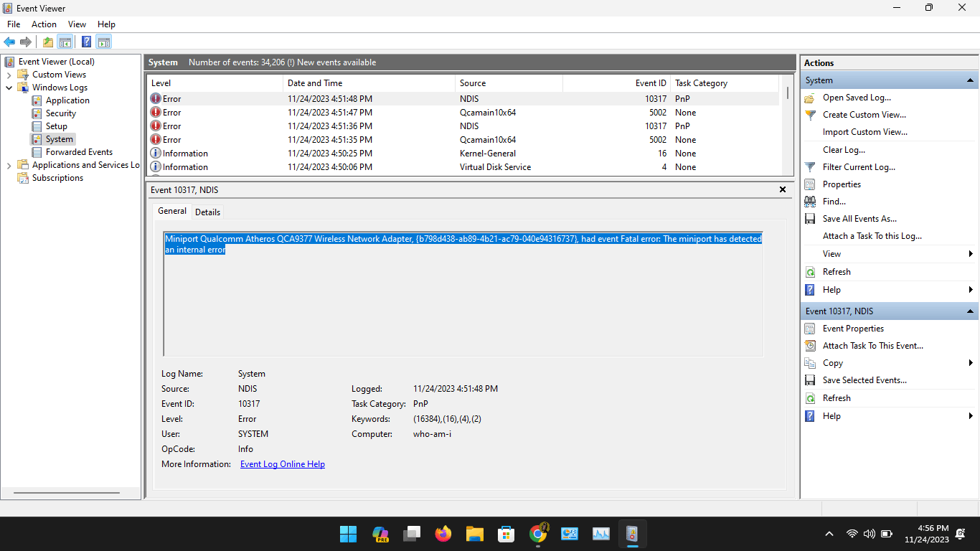The height and width of the screenshot is (551, 980).
Task: Click the Help toolbar icon
Action: pos(86,42)
